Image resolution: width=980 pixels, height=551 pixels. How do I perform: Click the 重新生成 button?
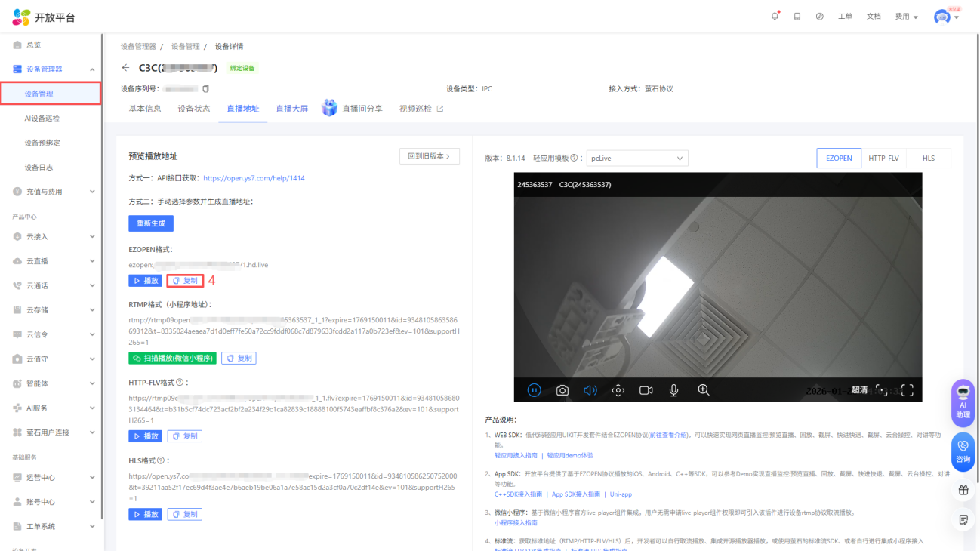pos(151,223)
